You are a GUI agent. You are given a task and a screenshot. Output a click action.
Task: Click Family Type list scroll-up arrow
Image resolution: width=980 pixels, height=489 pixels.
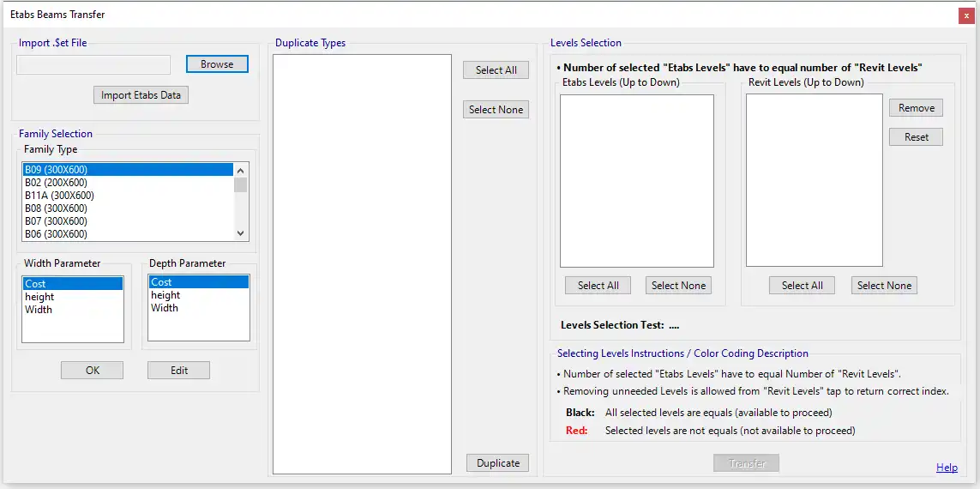241,170
